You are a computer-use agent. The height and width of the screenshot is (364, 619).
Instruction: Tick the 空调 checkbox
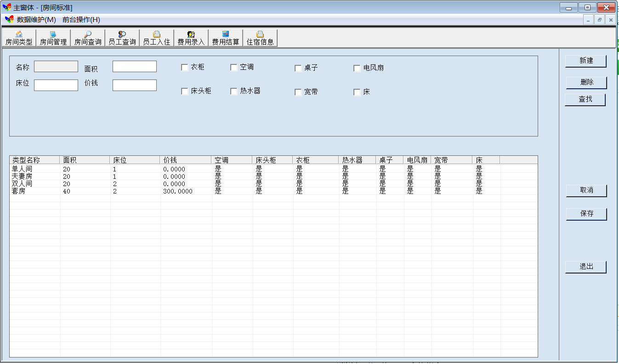234,68
